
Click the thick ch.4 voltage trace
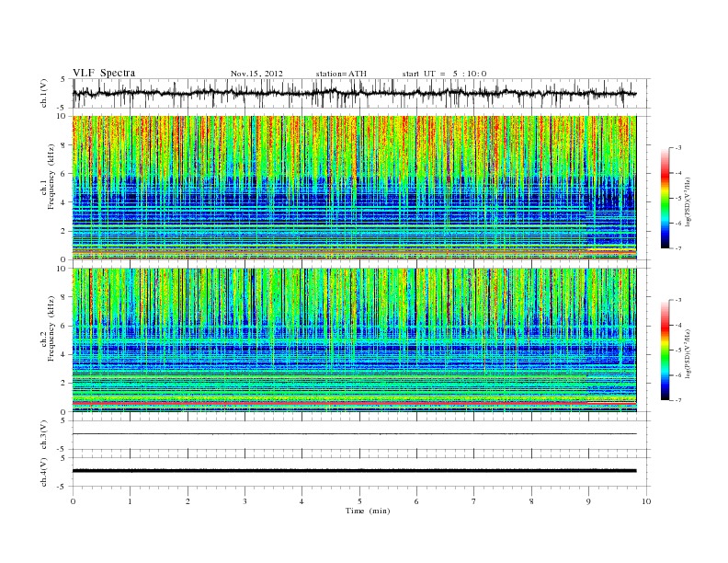tap(354, 471)
